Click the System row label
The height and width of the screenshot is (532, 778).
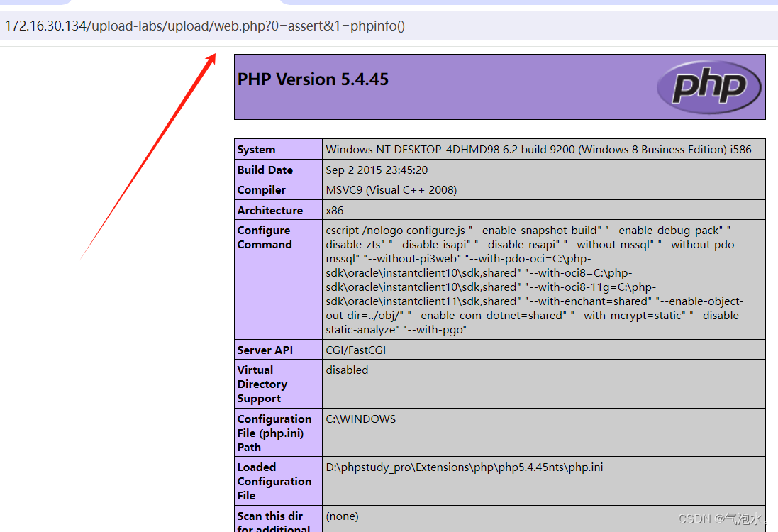coord(256,150)
